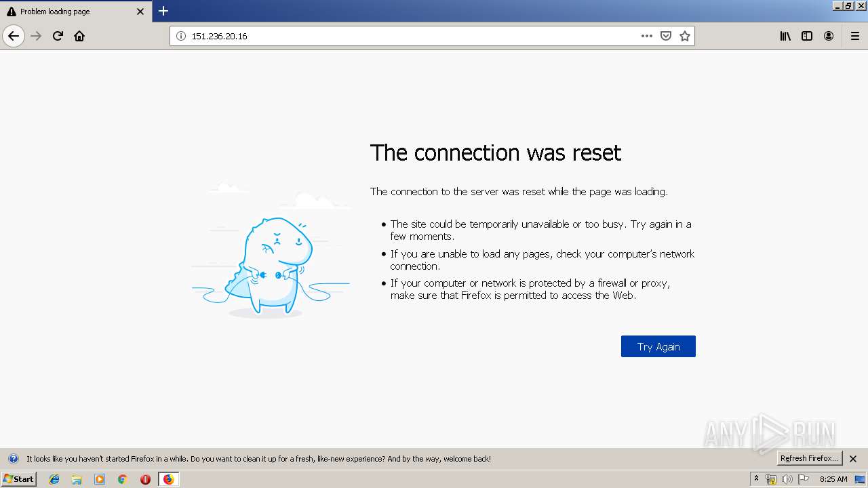
Task: Show sidebars button
Action: (807, 36)
